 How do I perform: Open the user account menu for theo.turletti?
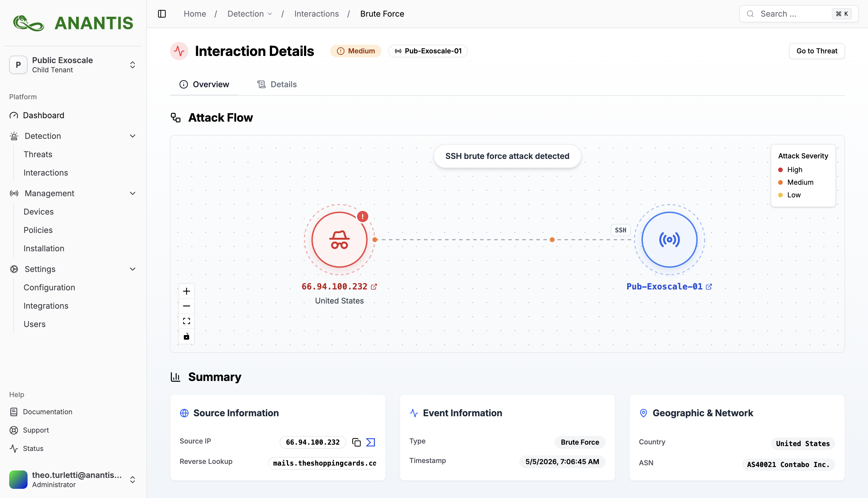tap(73, 480)
